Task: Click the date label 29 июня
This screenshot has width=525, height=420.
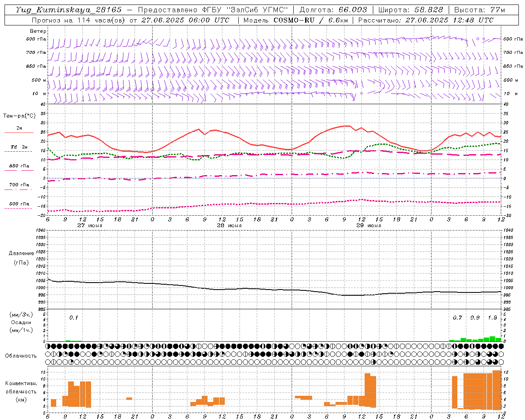Action: pyautogui.click(x=369, y=226)
